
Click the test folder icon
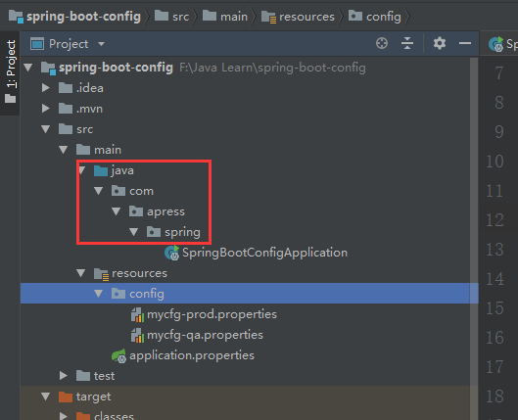pos(83,376)
